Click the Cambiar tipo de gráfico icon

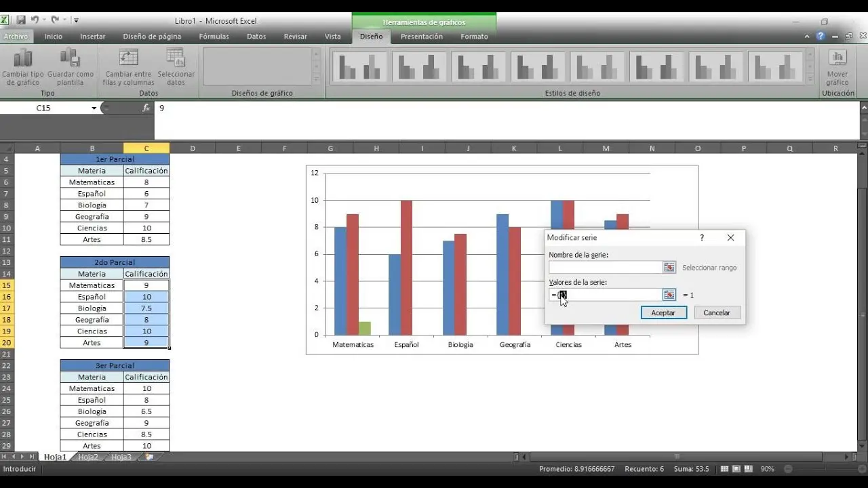click(x=23, y=60)
